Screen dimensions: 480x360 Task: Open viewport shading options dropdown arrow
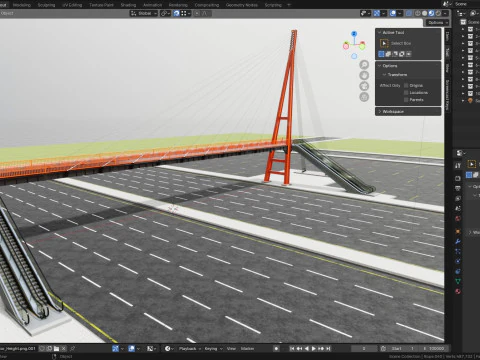point(445,13)
